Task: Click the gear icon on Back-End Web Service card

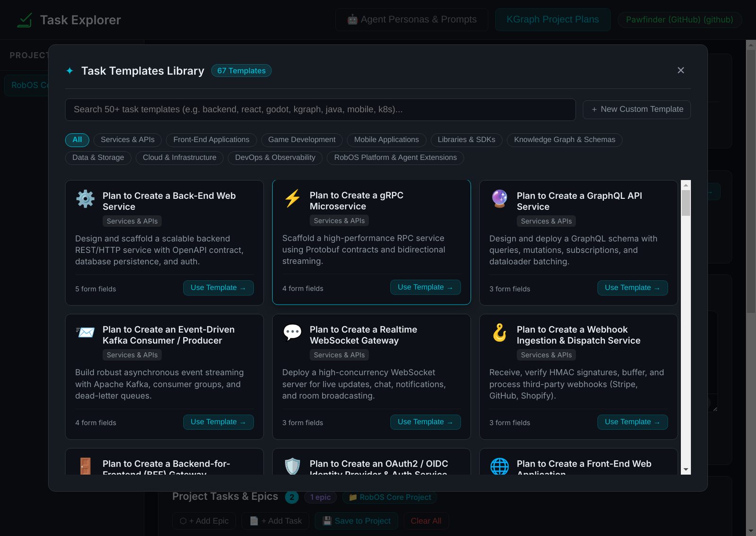Action: click(x=86, y=199)
